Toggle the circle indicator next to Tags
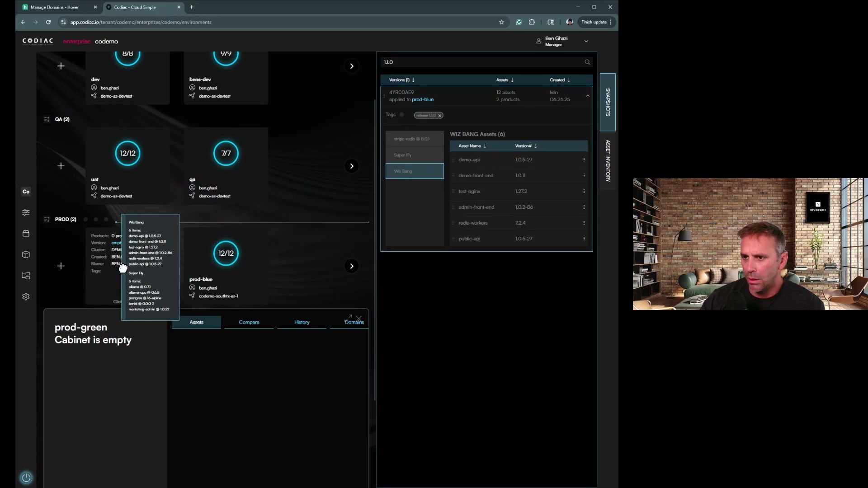The image size is (868, 488). click(402, 114)
